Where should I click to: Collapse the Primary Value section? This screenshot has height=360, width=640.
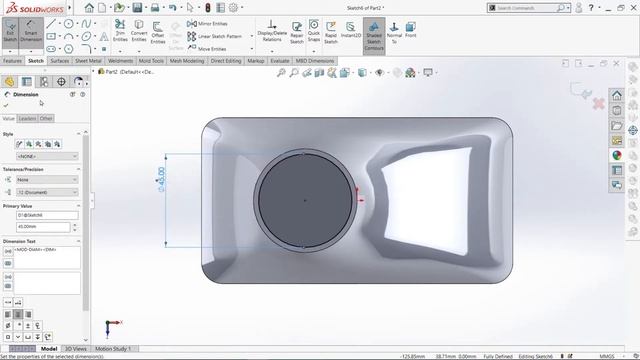[x=78, y=206]
